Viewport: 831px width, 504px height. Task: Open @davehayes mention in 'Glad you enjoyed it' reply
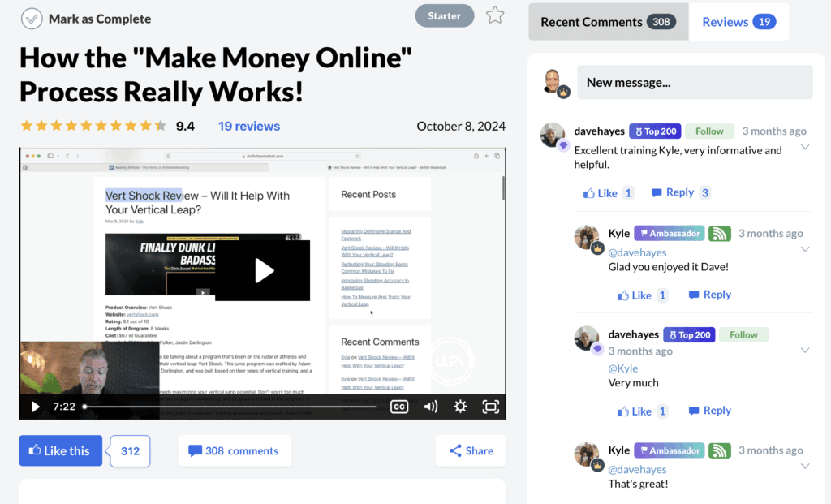coord(637,252)
